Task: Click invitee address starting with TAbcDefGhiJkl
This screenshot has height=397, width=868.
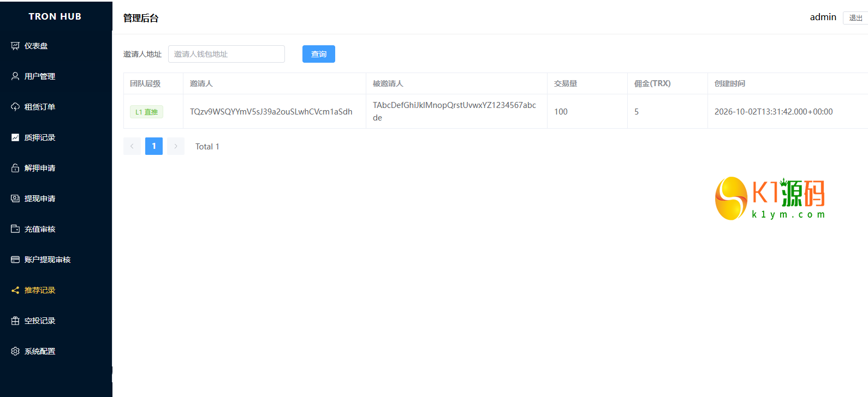Action: click(454, 111)
